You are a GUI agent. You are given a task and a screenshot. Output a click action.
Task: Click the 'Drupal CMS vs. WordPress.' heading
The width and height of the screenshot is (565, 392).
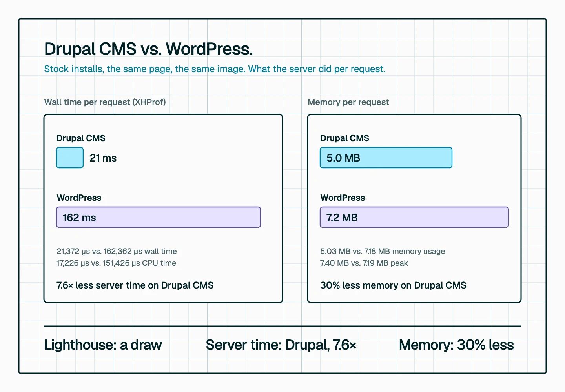click(x=148, y=49)
